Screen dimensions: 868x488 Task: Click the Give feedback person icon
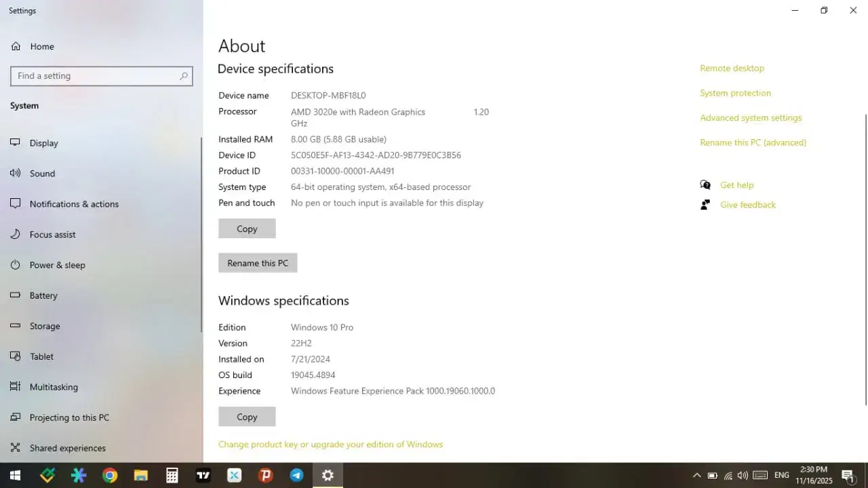[705, 204]
